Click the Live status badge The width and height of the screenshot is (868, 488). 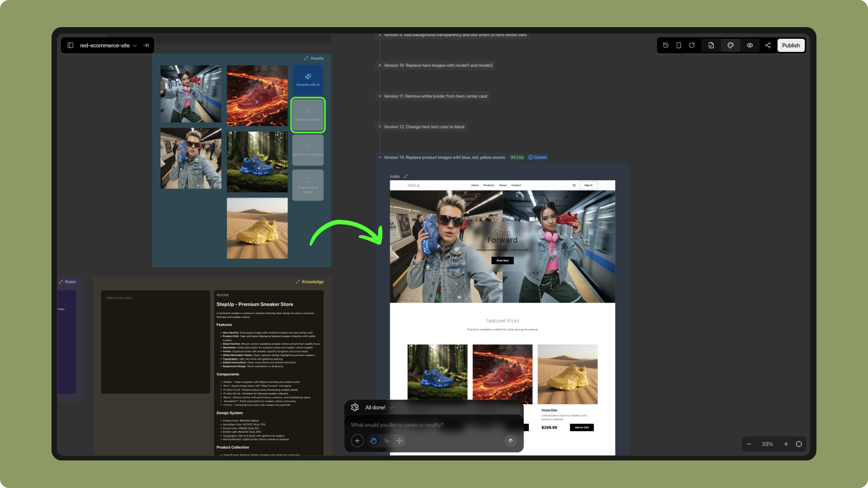pyautogui.click(x=517, y=157)
